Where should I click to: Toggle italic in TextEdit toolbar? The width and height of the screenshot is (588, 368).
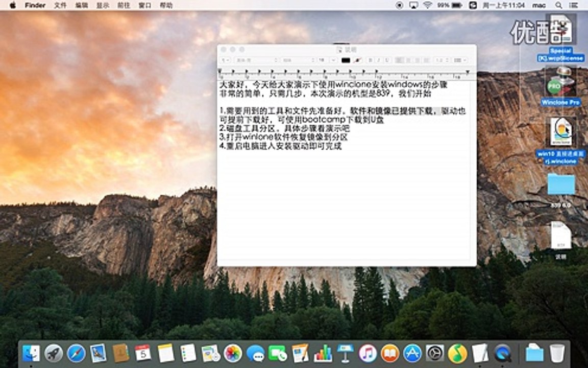coord(379,60)
